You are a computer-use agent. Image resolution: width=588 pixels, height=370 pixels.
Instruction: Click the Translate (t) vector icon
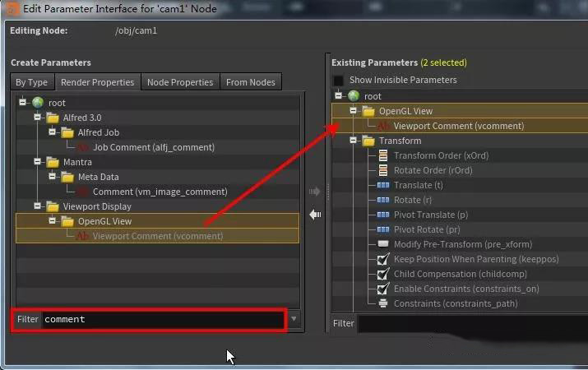383,185
